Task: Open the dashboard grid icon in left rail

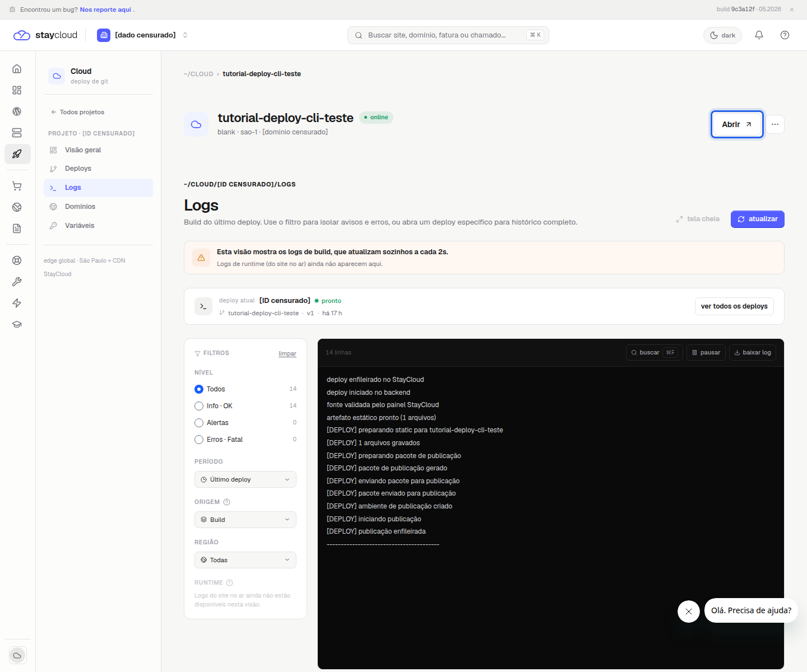Action: 17,90
